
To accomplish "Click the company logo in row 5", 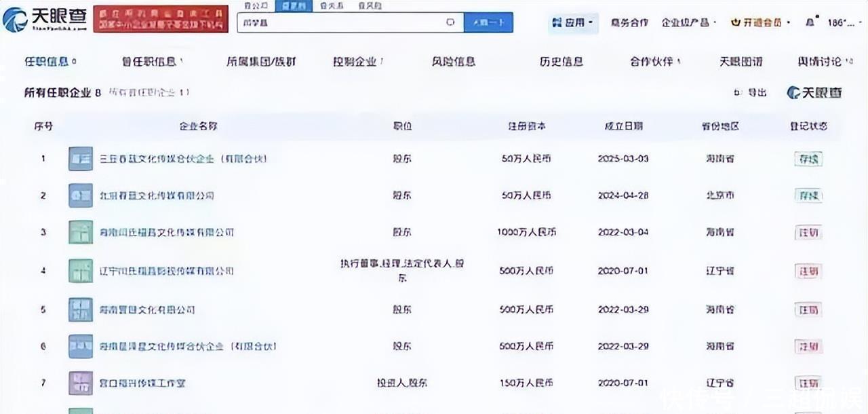I will click(80, 309).
